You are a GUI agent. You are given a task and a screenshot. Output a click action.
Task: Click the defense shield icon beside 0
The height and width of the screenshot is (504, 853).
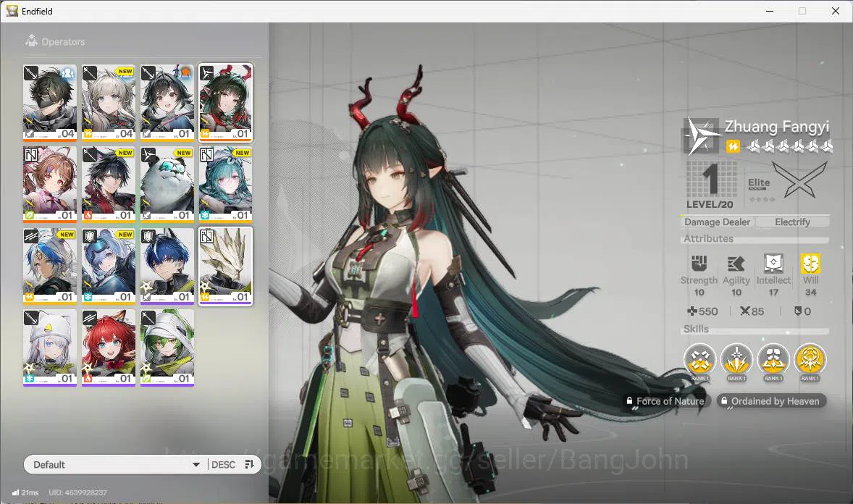pyautogui.click(x=797, y=311)
